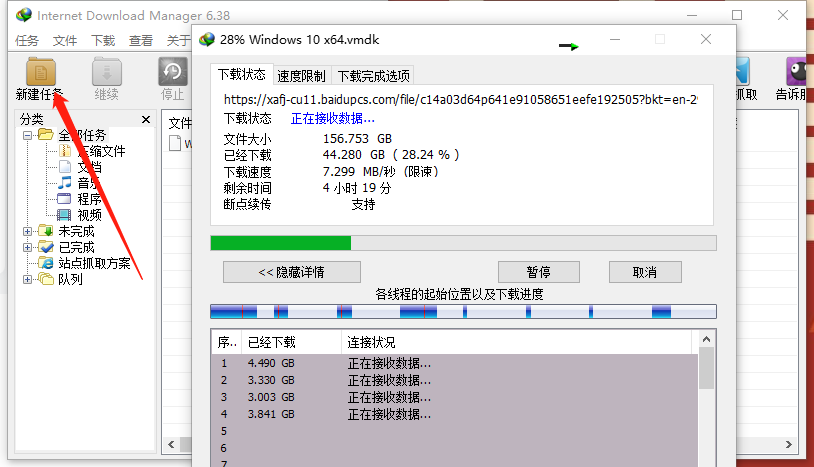Select the 队列 folder in tree
This screenshot has height=467, width=814.
[70, 279]
